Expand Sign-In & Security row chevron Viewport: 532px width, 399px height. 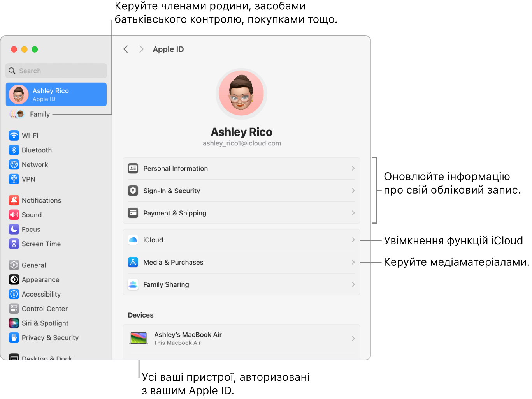[x=353, y=191]
